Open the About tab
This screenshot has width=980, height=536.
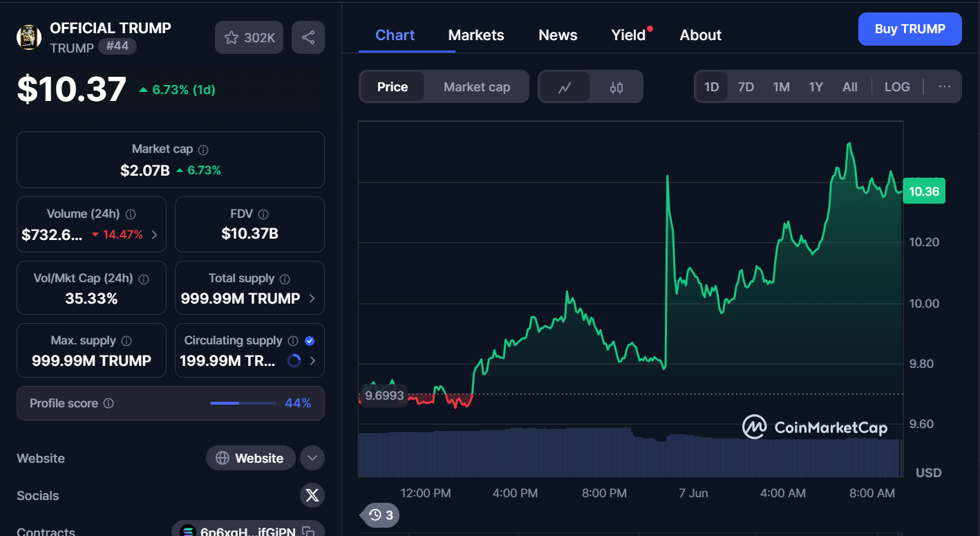(701, 35)
